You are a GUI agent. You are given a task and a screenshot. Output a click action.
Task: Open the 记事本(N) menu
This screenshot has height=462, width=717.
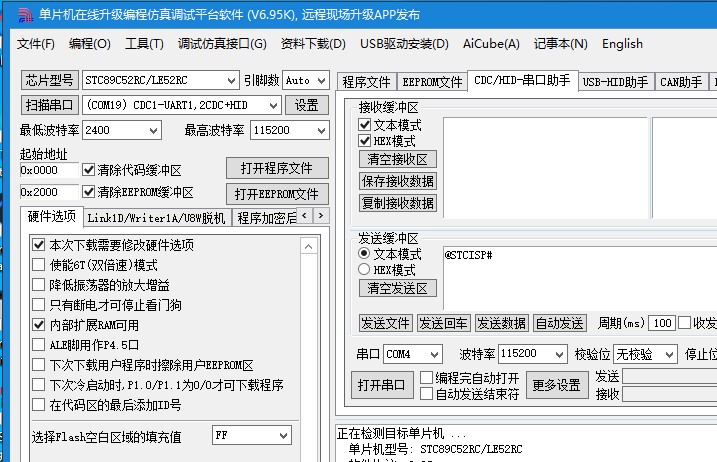tap(561, 44)
